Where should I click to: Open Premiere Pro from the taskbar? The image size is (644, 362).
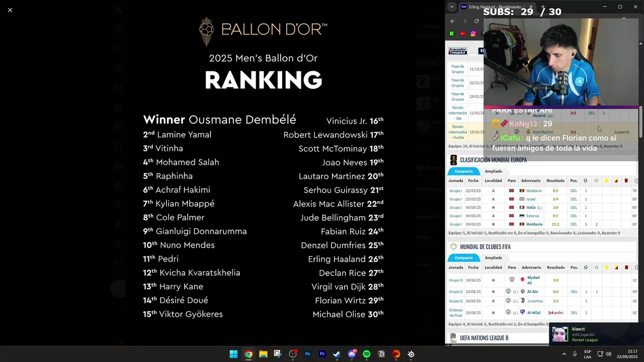click(x=322, y=354)
